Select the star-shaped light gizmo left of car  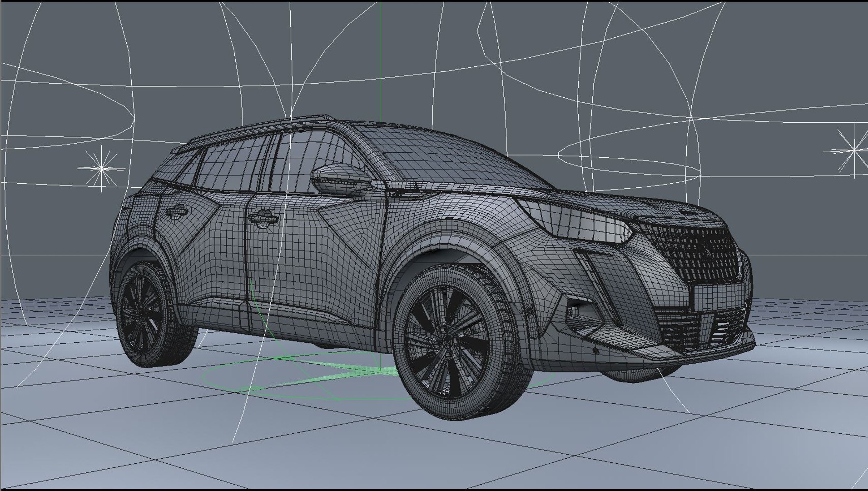pyautogui.click(x=101, y=168)
